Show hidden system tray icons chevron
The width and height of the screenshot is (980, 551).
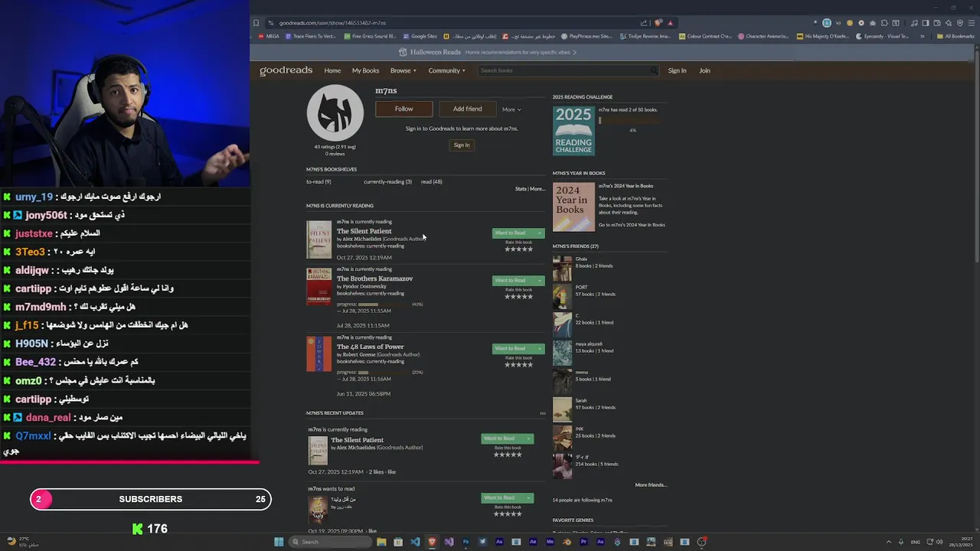pyautogui.click(x=889, y=542)
